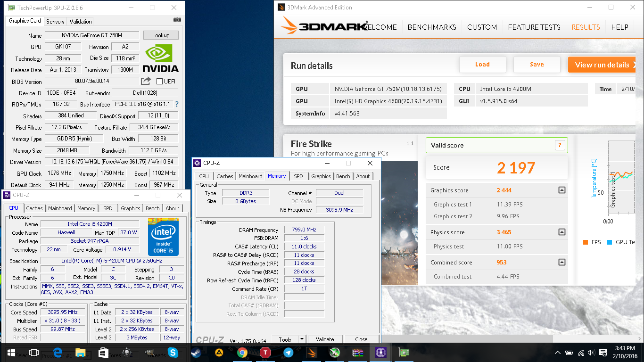
Task: Open the HELP section in 3DMark
Action: tap(619, 27)
